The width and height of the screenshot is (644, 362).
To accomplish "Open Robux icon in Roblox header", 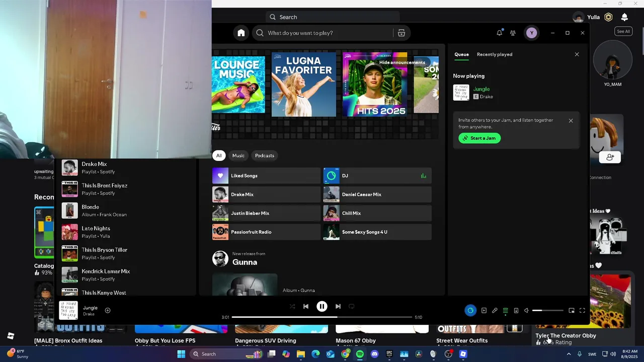I will 608,17.
